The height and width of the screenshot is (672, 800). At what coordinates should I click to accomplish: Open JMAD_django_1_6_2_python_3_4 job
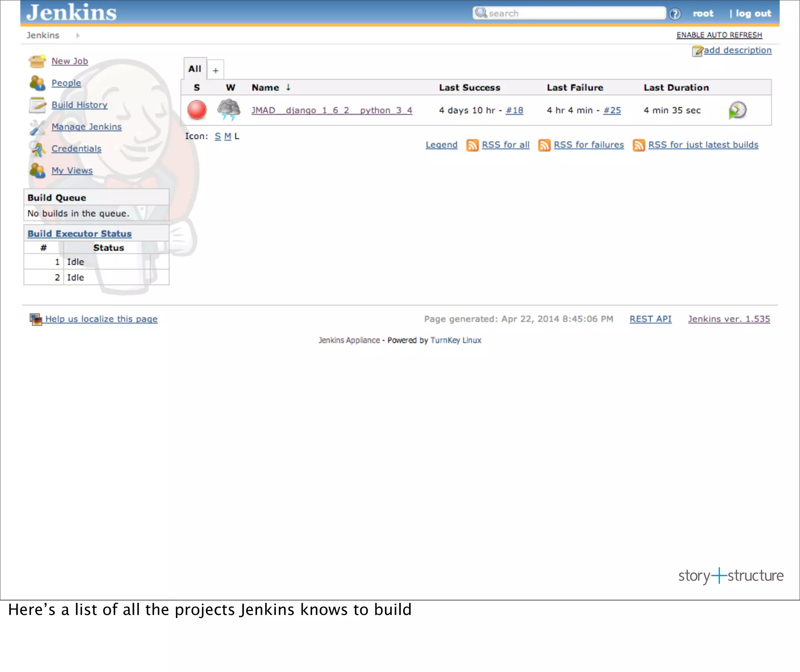[x=332, y=110]
